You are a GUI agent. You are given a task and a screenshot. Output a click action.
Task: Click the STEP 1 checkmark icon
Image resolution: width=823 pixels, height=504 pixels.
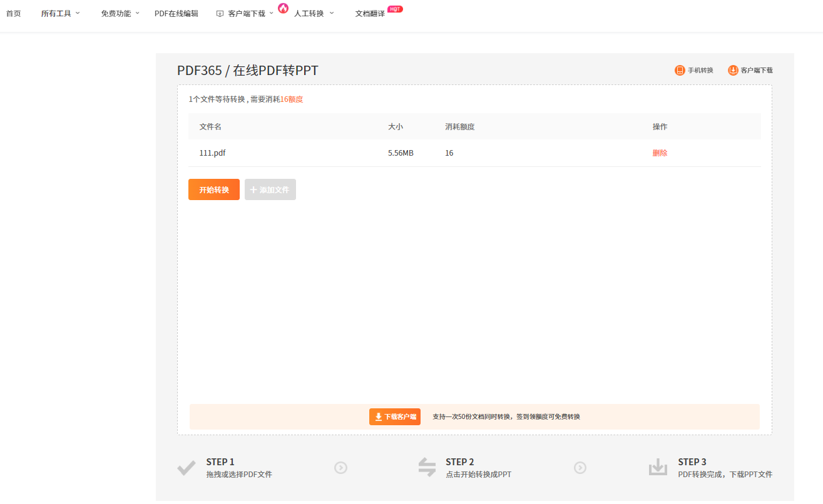click(x=187, y=467)
